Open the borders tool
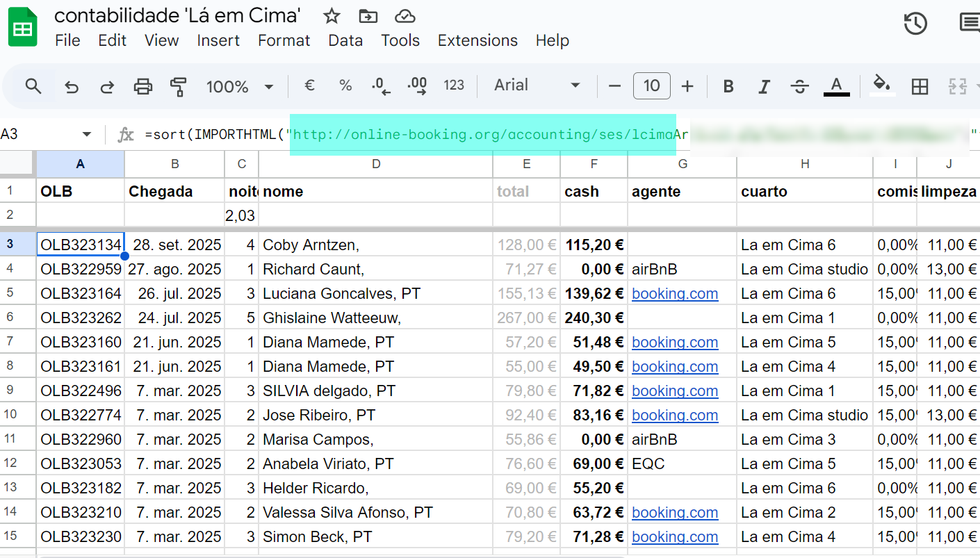The image size is (980, 558). pyautogui.click(x=920, y=86)
